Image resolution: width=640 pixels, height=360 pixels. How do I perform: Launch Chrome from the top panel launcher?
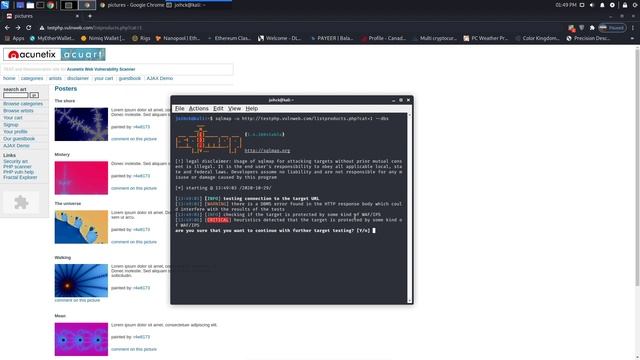(x=51, y=5)
